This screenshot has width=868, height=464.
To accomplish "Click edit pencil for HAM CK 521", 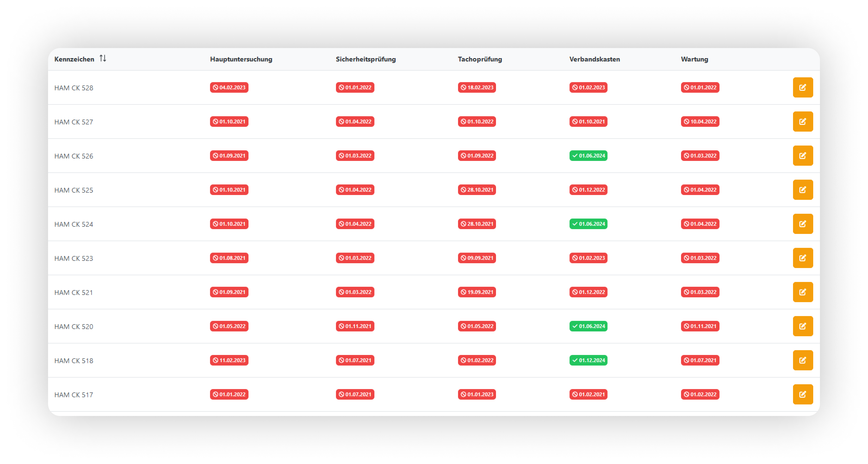I will tap(803, 292).
